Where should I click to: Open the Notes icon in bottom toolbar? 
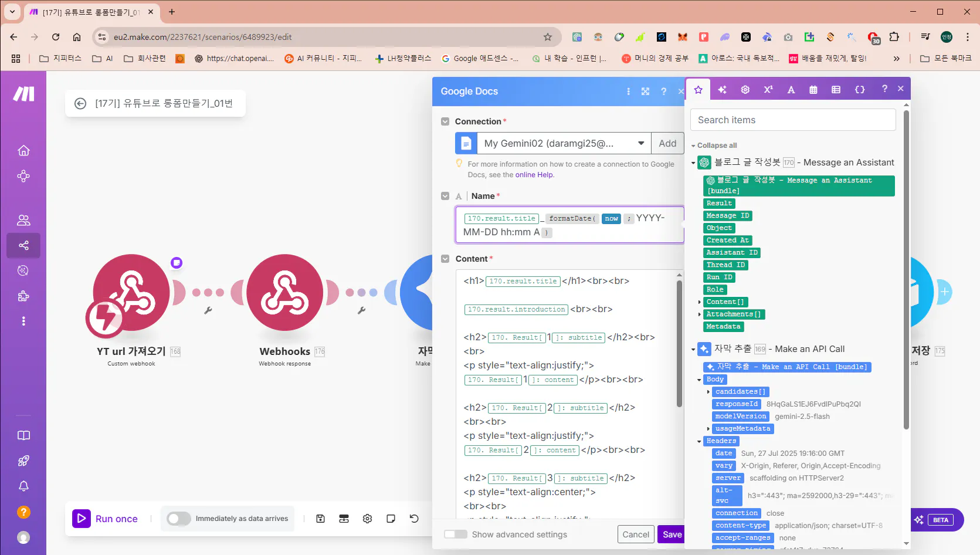(x=391, y=519)
